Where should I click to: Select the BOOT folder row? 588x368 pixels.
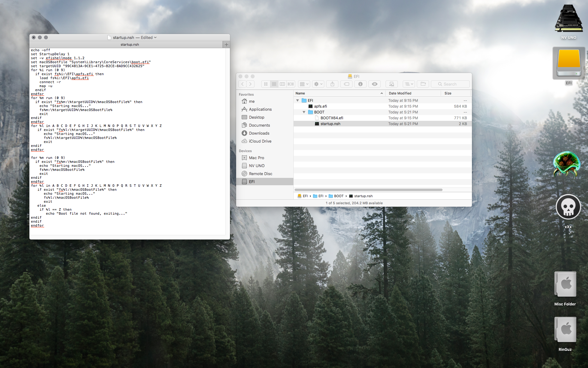pos(382,112)
